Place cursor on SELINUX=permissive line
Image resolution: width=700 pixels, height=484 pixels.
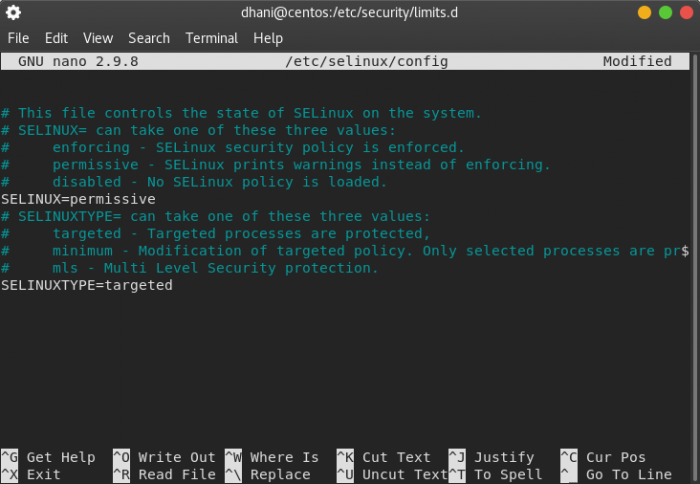coord(78,199)
